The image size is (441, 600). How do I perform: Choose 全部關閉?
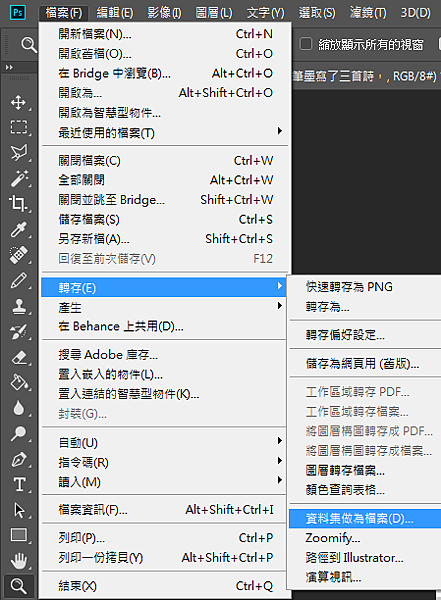(164, 180)
